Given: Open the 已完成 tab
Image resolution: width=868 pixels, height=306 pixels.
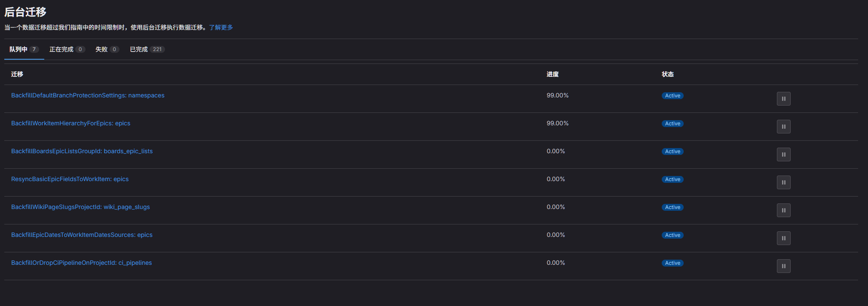Looking at the screenshot, I should pyautogui.click(x=147, y=49).
